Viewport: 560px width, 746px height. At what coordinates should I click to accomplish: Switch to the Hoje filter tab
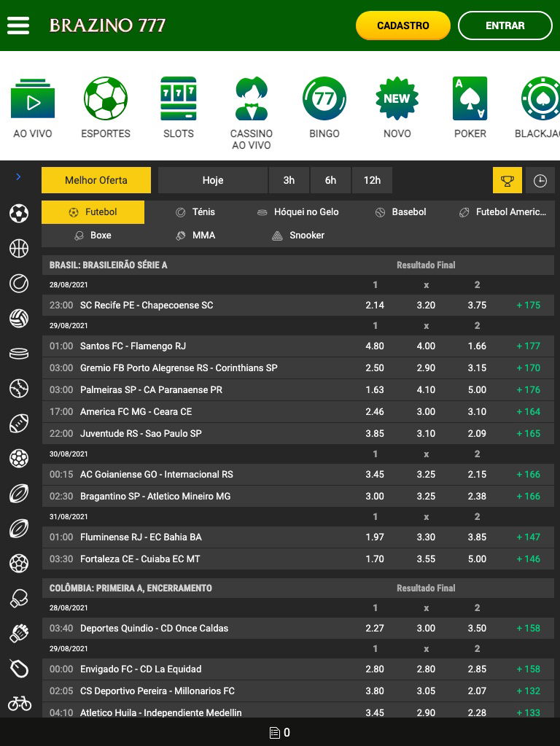pyautogui.click(x=213, y=180)
